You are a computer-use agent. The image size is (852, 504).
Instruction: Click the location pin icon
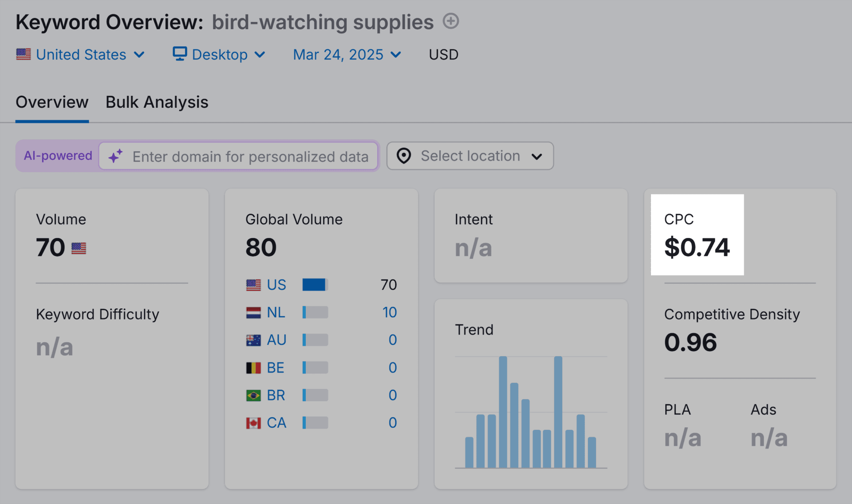pyautogui.click(x=403, y=156)
